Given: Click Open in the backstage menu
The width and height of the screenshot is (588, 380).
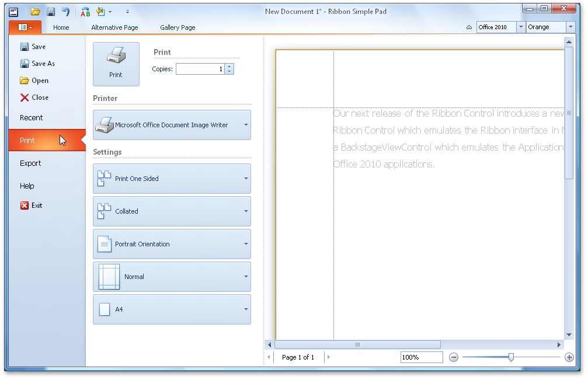Looking at the screenshot, I should click(34, 80).
